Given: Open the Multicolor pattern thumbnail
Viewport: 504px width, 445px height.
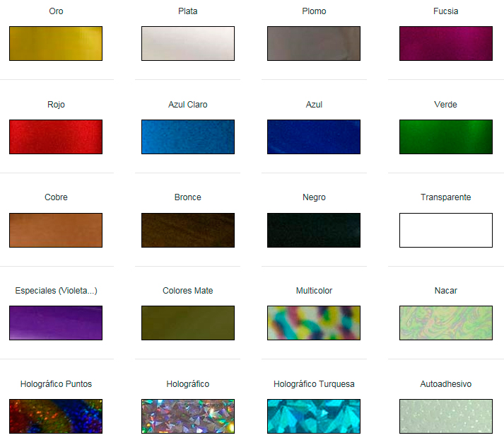Looking at the screenshot, I should coord(314,323).
